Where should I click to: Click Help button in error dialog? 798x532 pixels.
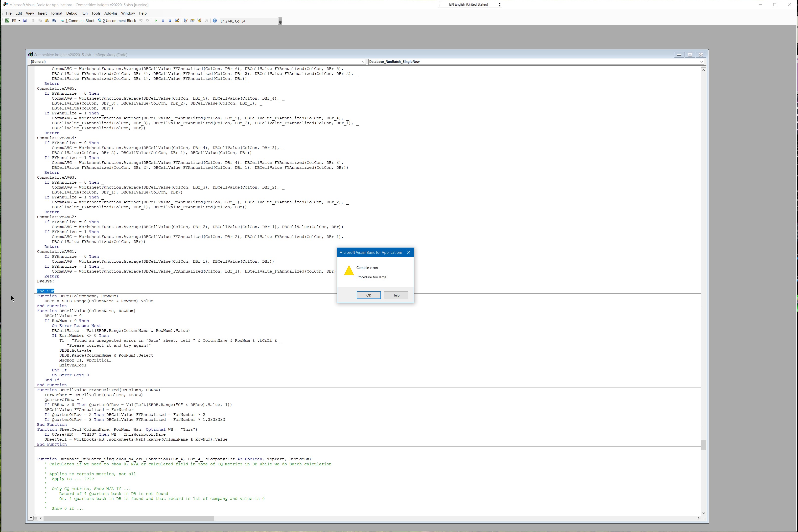point(396,295)
